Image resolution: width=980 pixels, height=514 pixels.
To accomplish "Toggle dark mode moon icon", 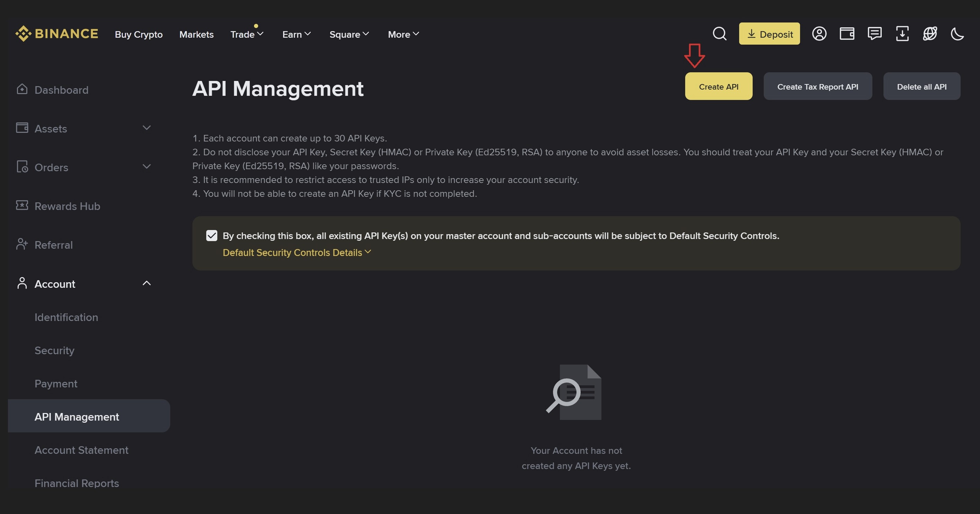I will [x=957, y=34].
